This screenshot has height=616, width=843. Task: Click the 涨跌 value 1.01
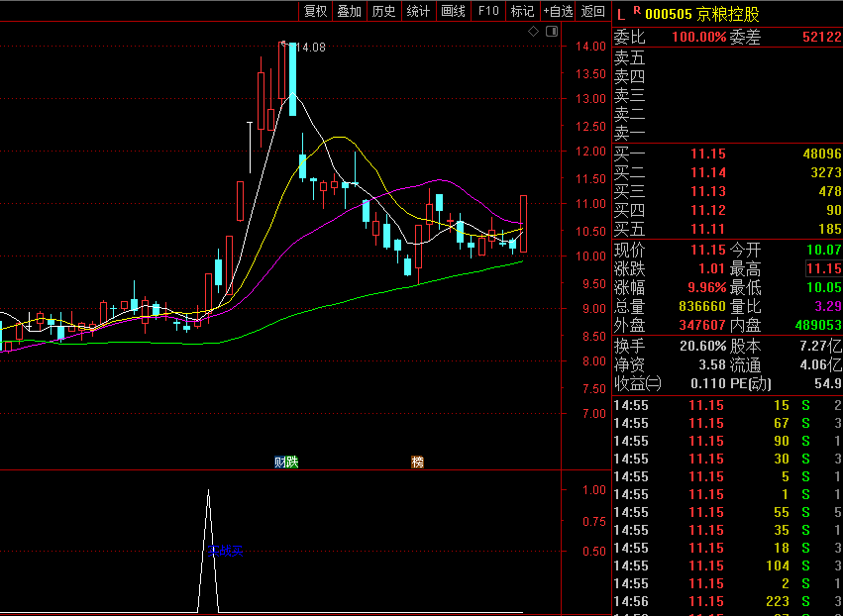click(712, 268)
